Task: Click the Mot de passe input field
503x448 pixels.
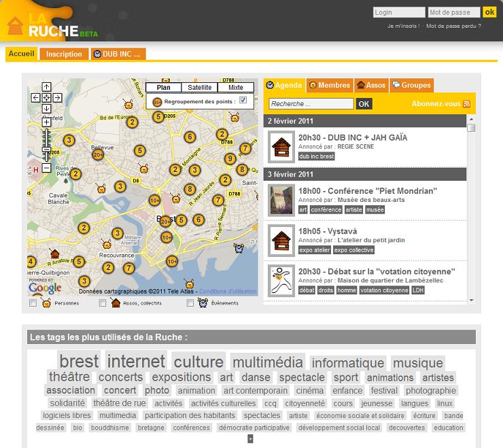Action: (454, 12)
